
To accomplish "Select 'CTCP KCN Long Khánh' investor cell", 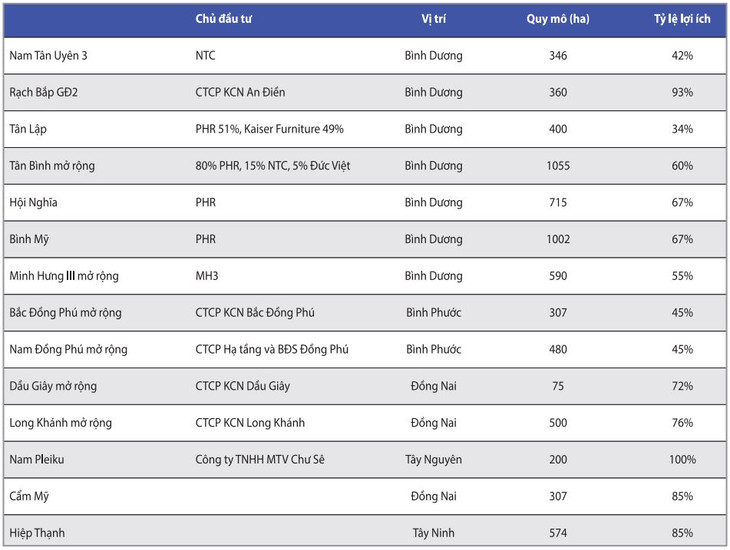I will pos(250,423).
